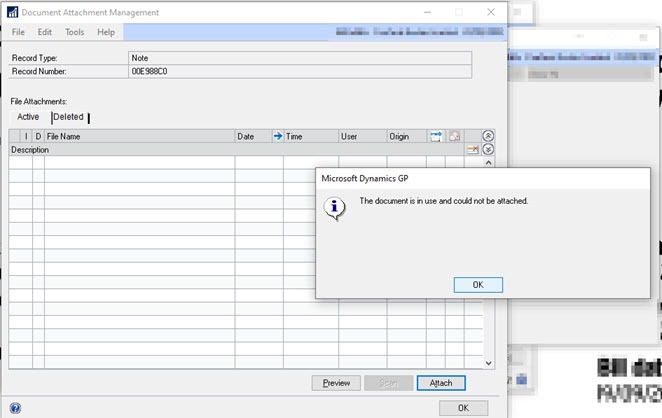
Task: Expand rows with the double down-arrow button
Action: click(489, 149)
